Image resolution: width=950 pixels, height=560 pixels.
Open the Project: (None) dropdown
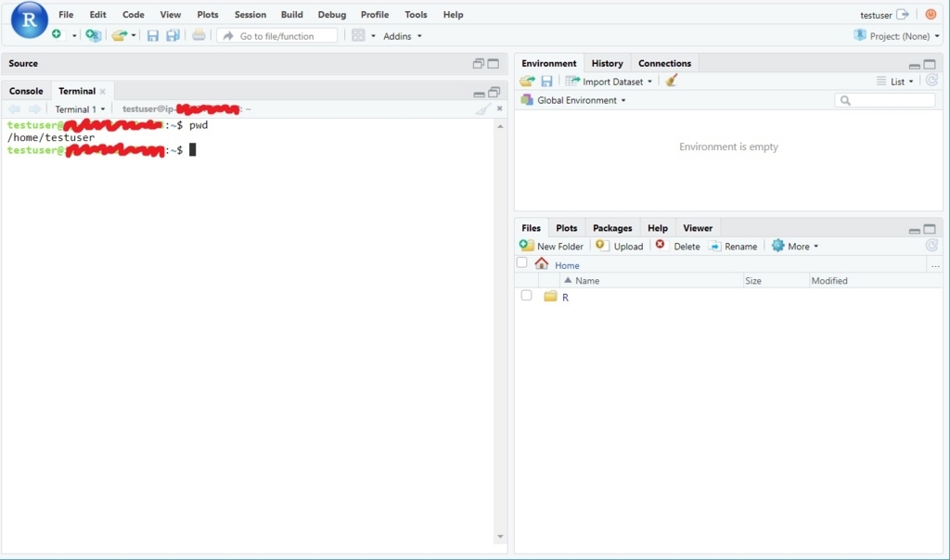[897, 36]
